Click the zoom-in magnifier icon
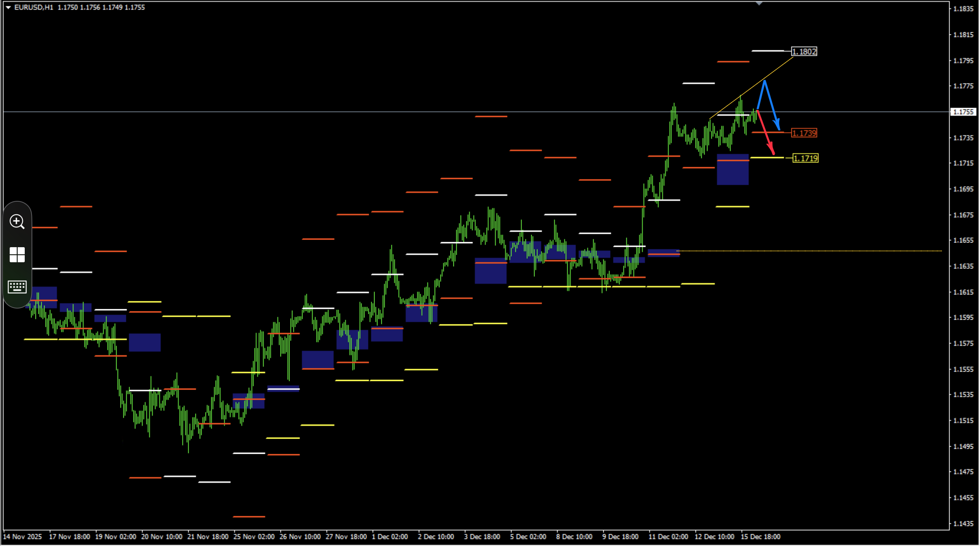 (17, 221)
